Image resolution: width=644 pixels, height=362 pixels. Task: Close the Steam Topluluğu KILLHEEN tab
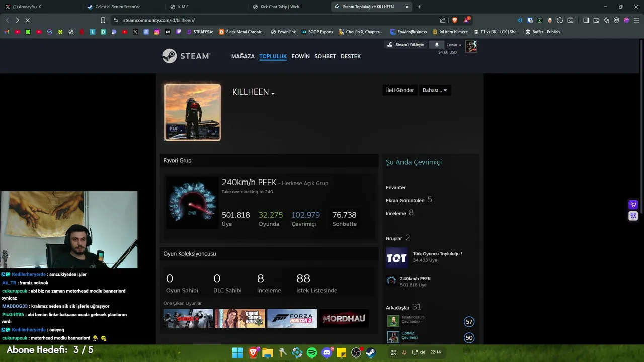(x=407, y=7)
